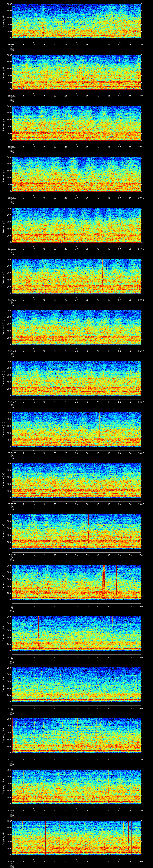The image size is (153, 868).
Task: Click the red line near 15 s in the 23:32:00 spectrogram
Action: pyautogui.click(x=45, y=837)
